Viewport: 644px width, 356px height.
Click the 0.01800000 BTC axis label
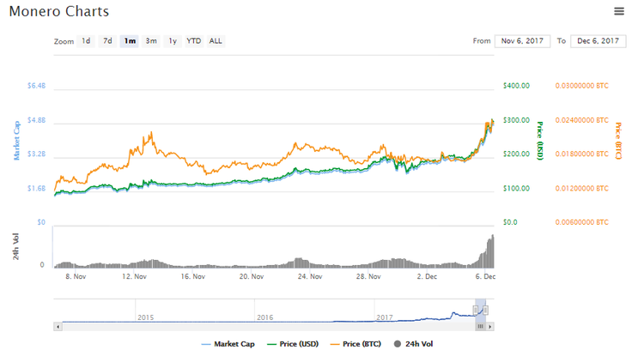[x=582, y=154]
